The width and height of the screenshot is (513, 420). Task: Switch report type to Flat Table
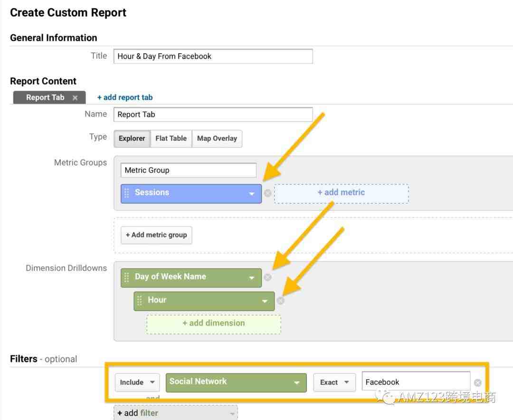click(171, 139)
